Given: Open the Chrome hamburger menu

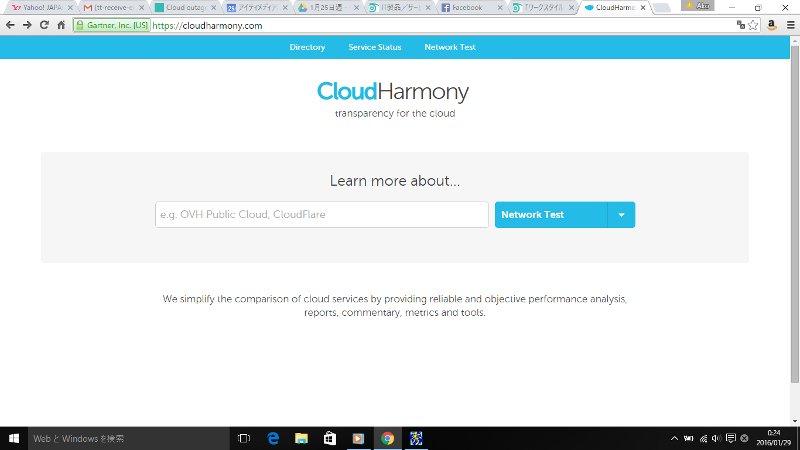Looking at the screenshot, I should (790, 25).
